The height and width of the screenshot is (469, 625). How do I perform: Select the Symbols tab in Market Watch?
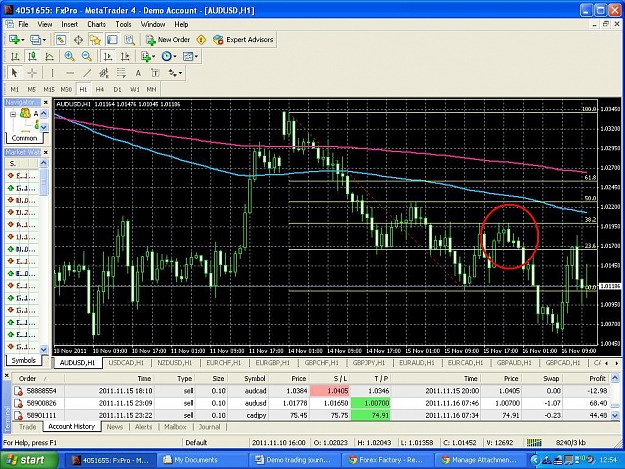[x=24, y=360]
